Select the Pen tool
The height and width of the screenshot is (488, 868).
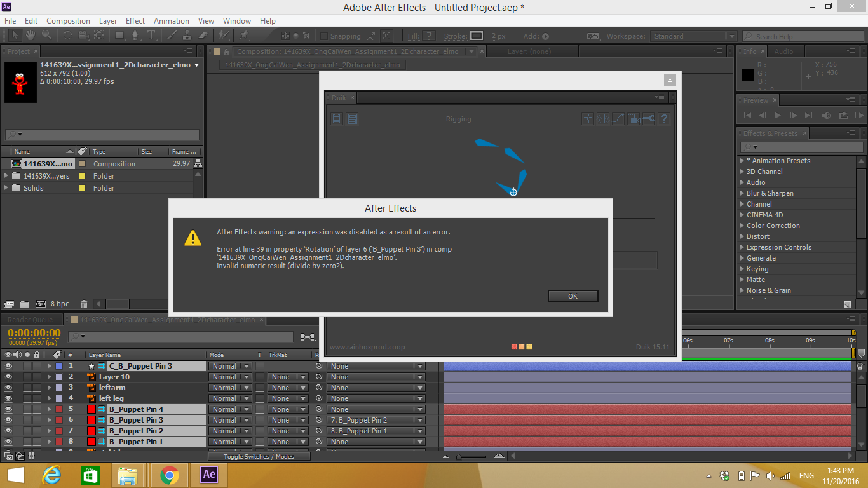coord(136,36)
